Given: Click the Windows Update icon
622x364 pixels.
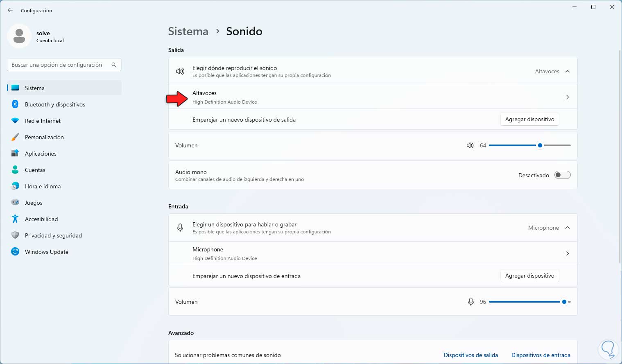Looking at the screenshot, I should click(x=15, y=252).
